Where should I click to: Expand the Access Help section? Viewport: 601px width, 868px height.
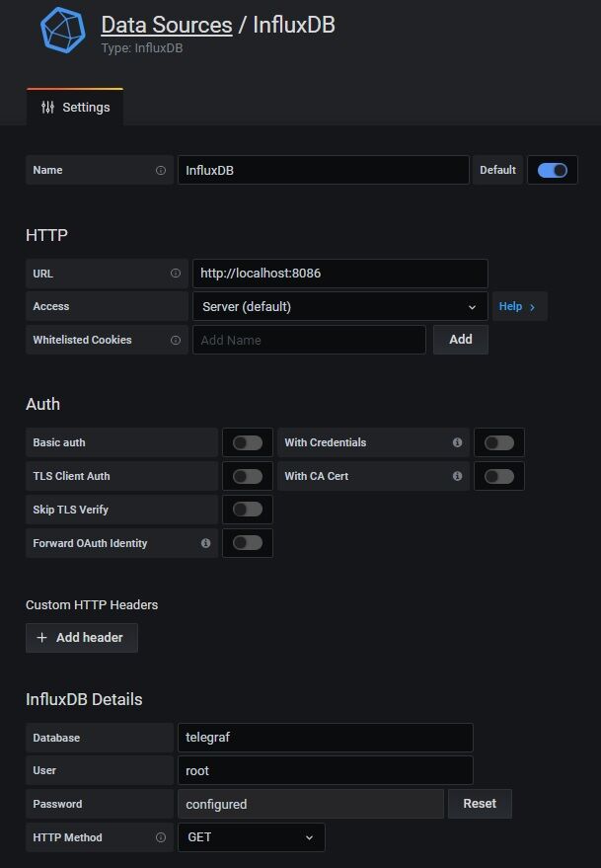[x=518, y=306]
